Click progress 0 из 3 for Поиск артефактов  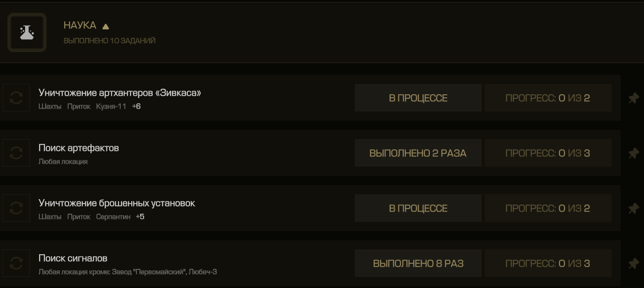point(548,153)
